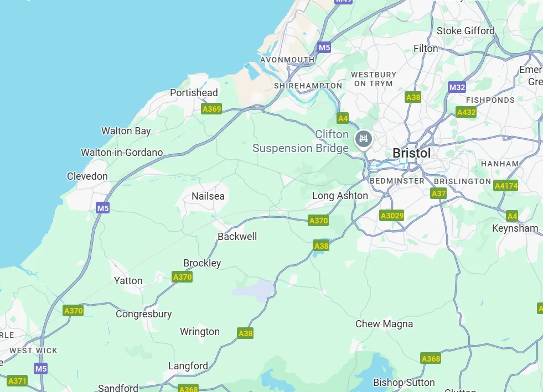Viewport: 543px width, 392px height.
Task: Click the Keynsham place label
Action: (x=515, y=228)
